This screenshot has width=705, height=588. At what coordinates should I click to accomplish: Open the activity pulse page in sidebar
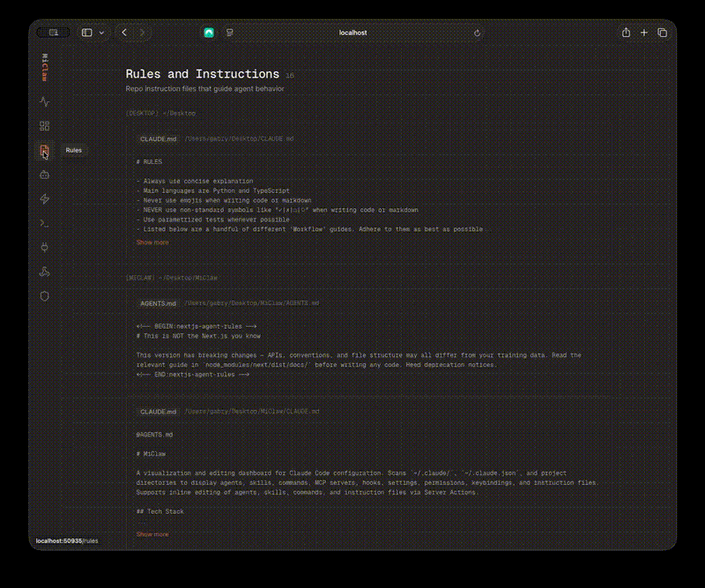(44, 101)
